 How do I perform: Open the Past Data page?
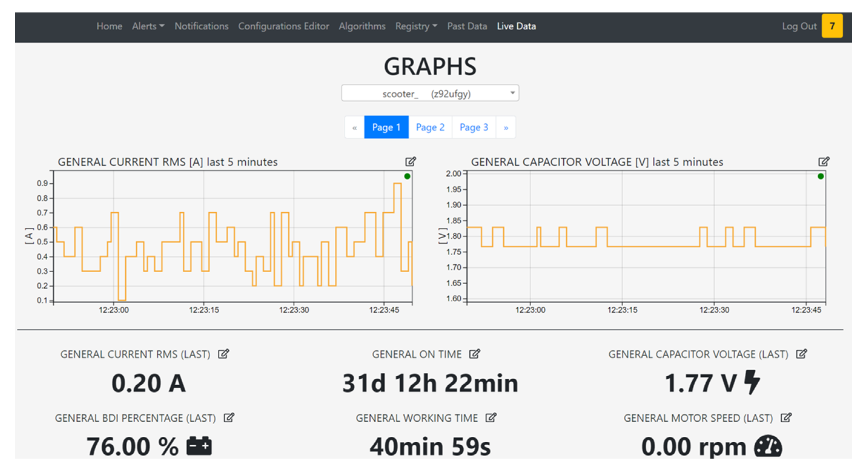pyautogui.click(x=467, y=26)
